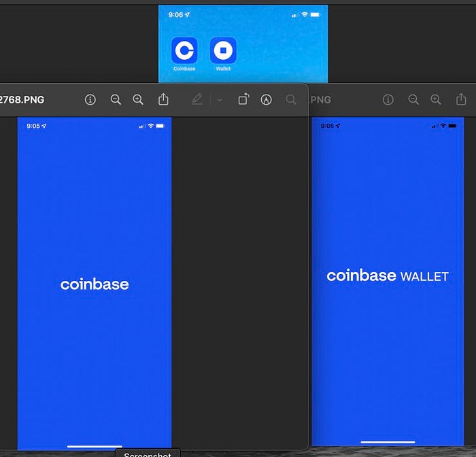The image size is (476, 457).
Task: Click the 9:06 time in top phone screenshot
Action: (x=175, y=14)
